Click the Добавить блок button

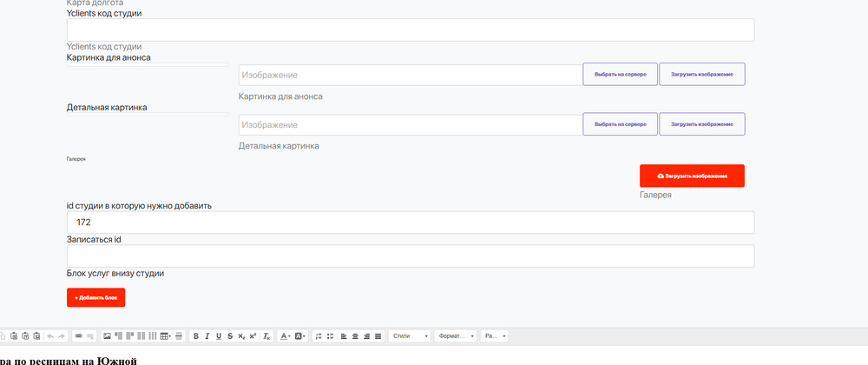click(95, 297)
